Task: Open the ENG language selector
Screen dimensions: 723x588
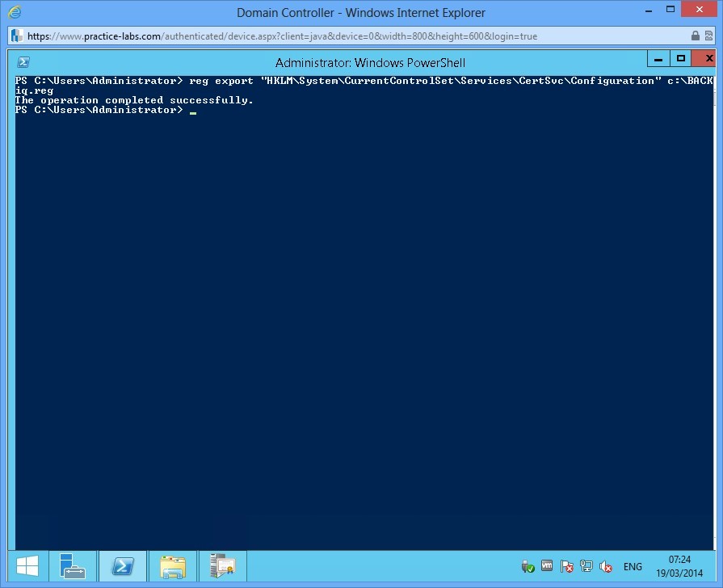Action: pyautogui.click(x=633, y=566)
